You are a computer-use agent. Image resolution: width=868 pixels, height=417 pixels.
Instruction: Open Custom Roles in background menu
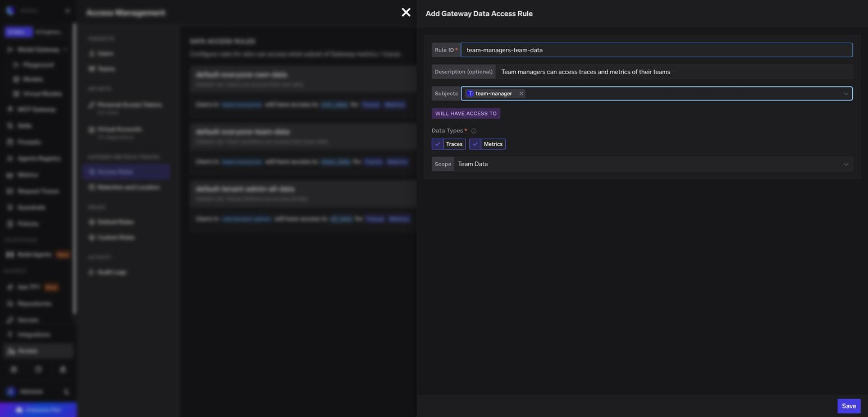116,237
